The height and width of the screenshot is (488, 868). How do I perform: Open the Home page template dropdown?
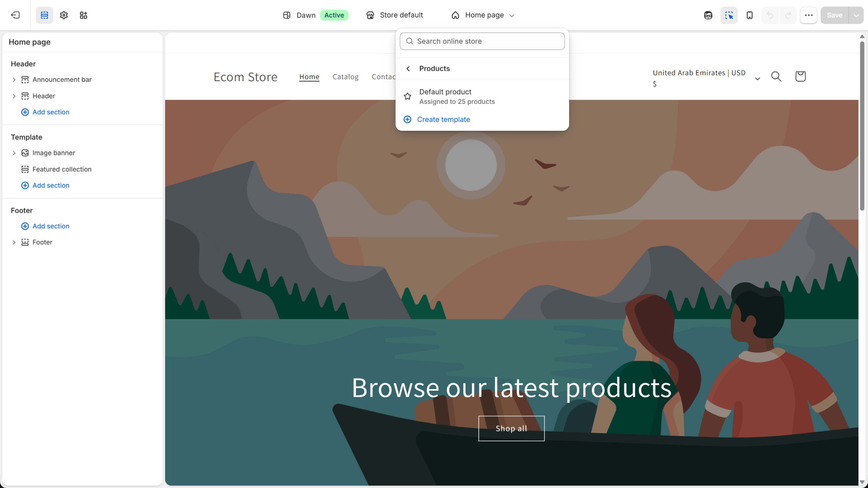tap(483, 15)
